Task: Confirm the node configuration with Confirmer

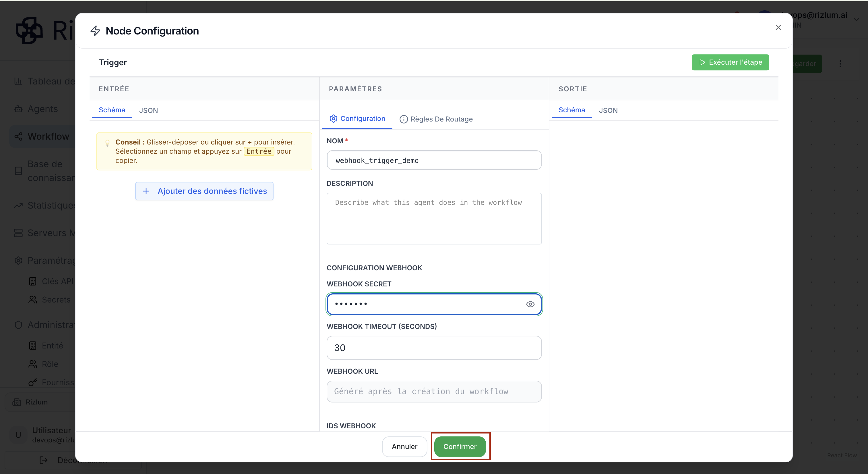Action: [460, 446]
